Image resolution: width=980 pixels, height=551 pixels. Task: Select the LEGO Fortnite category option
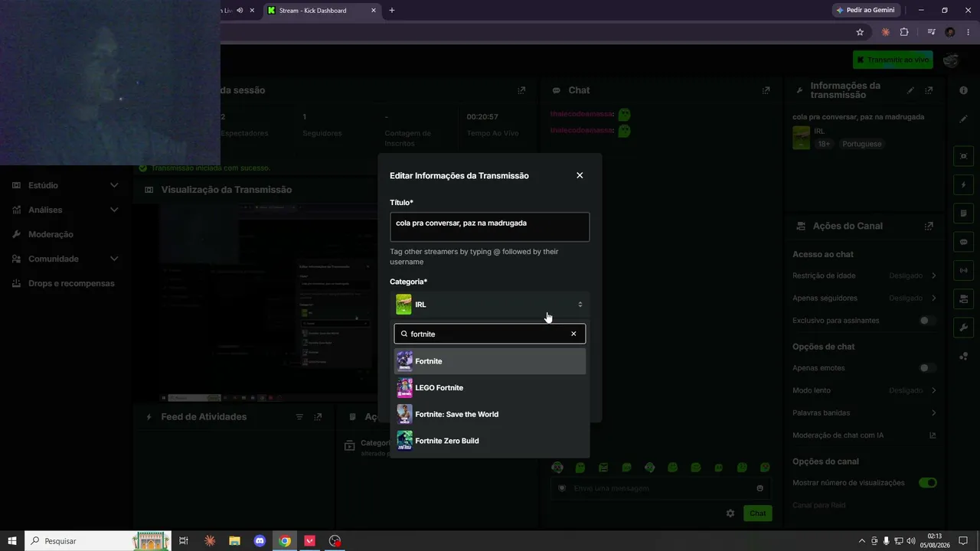point(489,388)
